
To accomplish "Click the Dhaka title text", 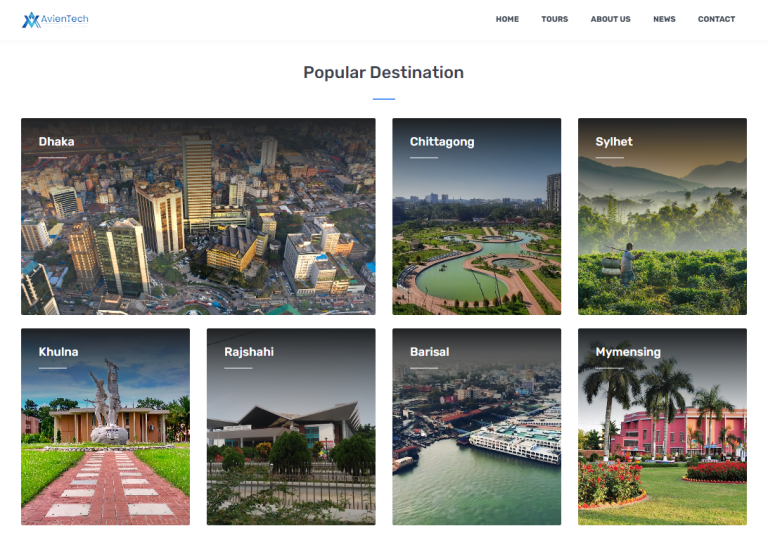I will click(56, 142).
